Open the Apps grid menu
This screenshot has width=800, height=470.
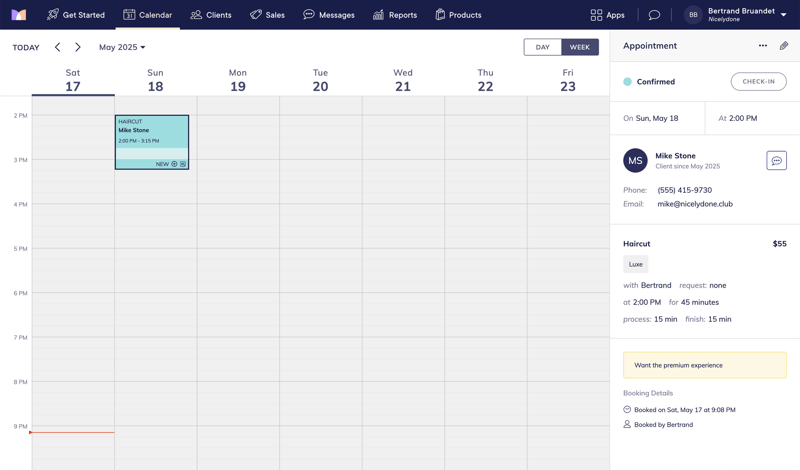tap(607, 15)
